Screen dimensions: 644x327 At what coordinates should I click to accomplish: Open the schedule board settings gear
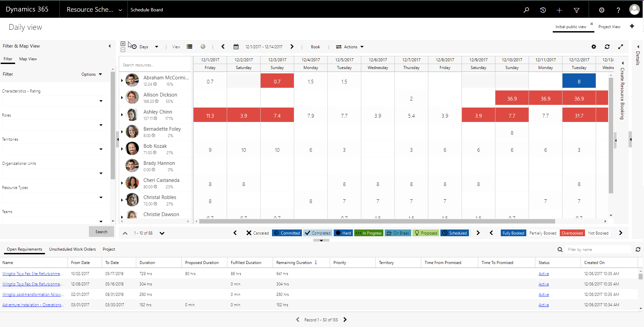(x=594, y=47)
